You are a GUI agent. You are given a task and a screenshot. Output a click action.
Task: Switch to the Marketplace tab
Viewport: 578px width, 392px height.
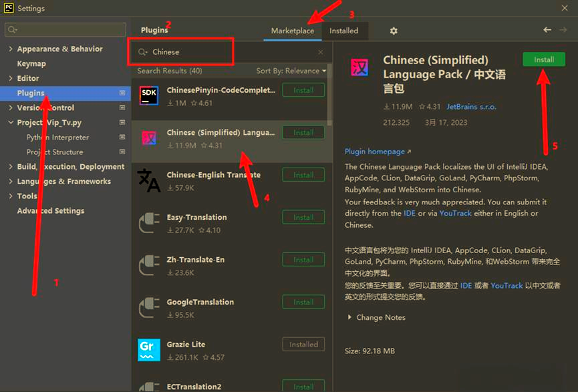(x=292, y=31)
